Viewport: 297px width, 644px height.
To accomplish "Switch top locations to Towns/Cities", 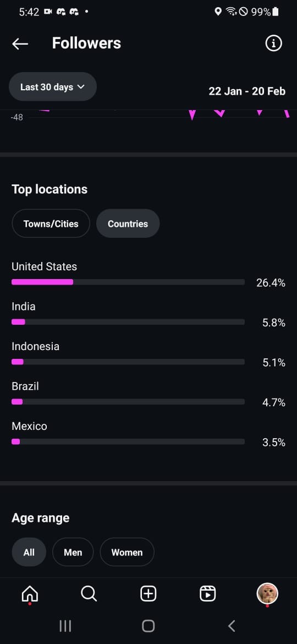I will [x=51, y=223].
